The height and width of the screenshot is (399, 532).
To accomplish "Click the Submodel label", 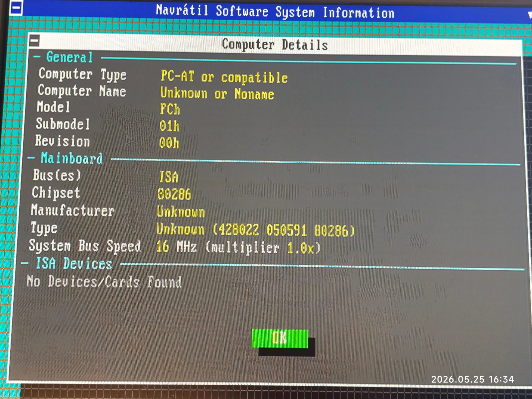I will 63,124.
